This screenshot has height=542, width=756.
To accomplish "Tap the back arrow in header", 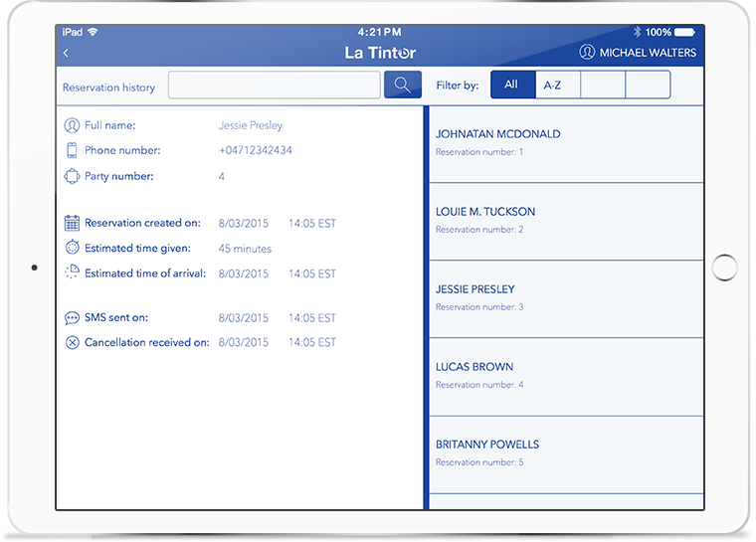I will pos(66,53).
